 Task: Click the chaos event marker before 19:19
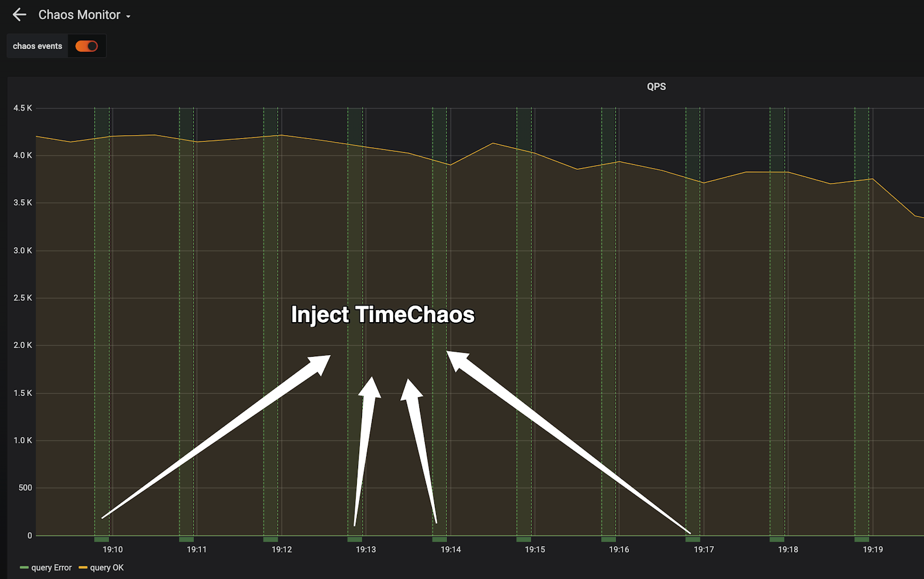coord(862,539)
